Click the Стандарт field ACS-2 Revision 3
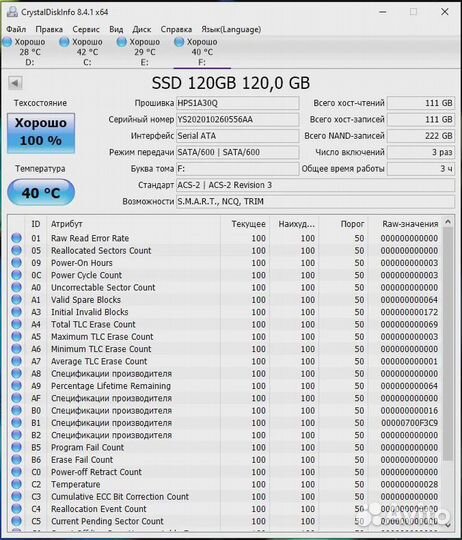 (315, 185)
